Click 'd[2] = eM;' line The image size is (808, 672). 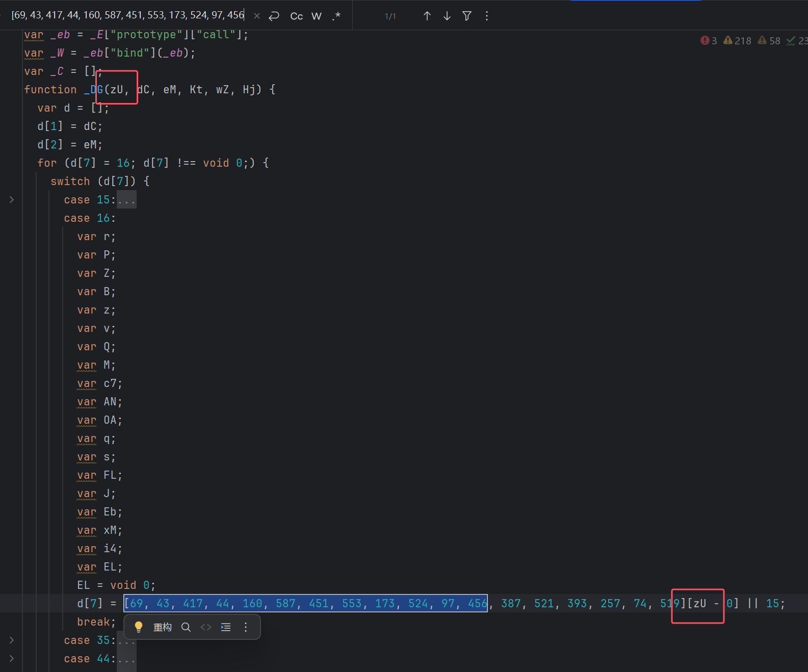coord(70,145)
